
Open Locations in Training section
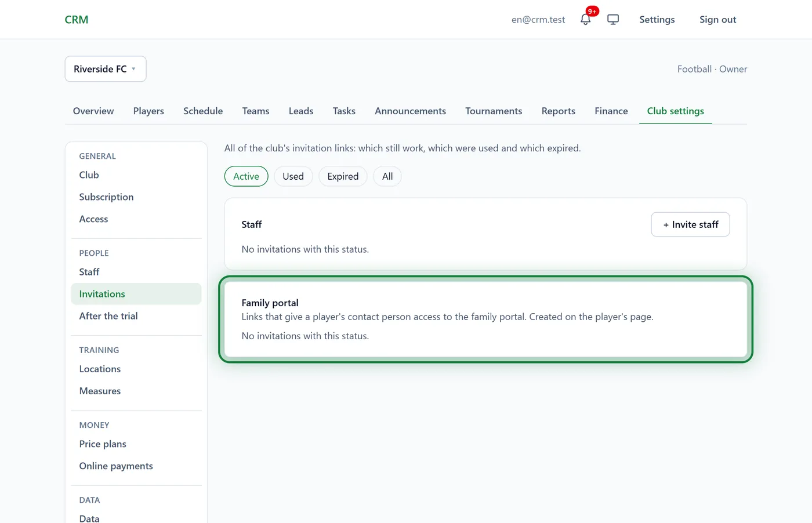136,369
